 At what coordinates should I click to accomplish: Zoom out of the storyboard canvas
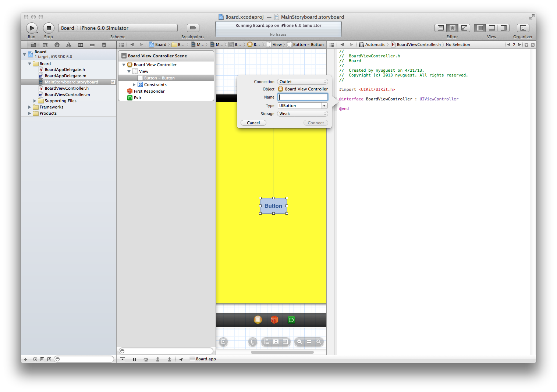[299, 342]
